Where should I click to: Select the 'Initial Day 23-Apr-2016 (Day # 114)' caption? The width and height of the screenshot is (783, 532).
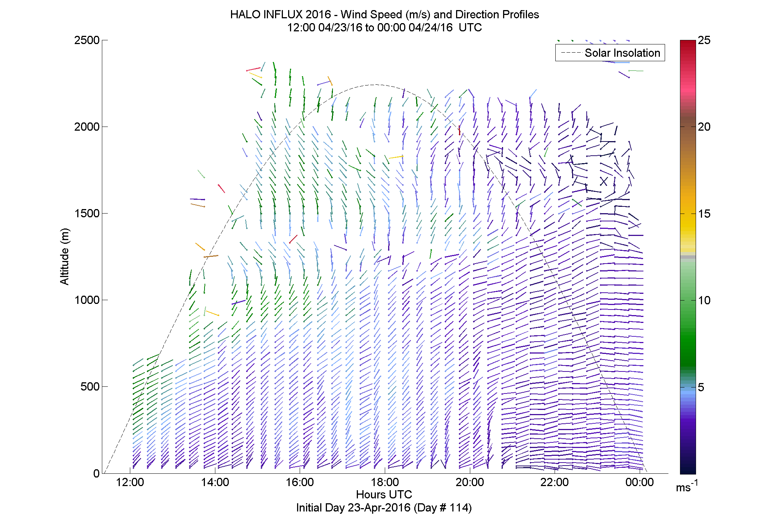pos(384,508)
